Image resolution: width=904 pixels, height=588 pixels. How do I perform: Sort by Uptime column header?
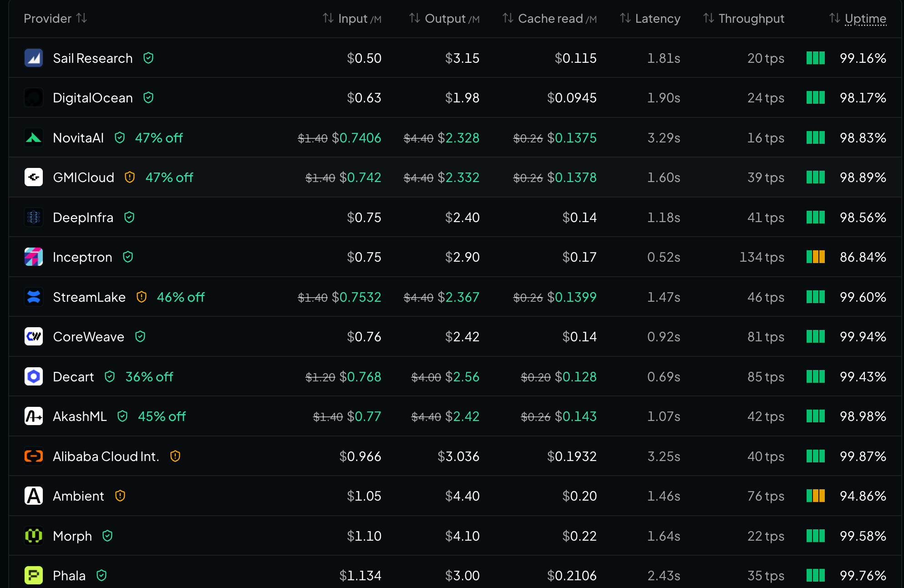858,19
